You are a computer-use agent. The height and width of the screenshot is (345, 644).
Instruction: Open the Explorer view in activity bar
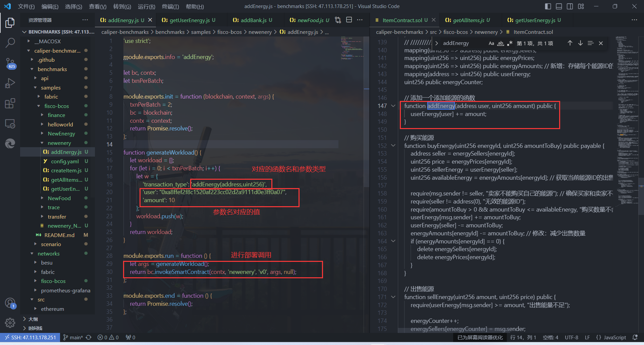10,23
